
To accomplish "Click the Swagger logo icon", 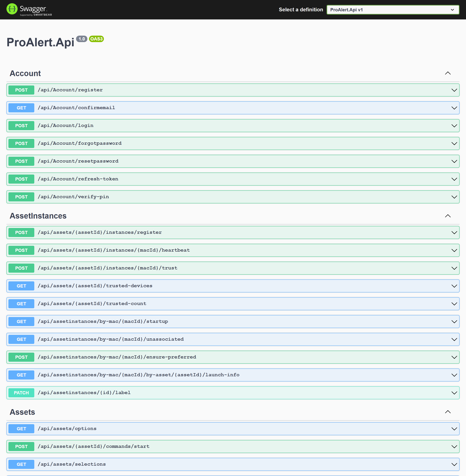I will pos(12,9).
